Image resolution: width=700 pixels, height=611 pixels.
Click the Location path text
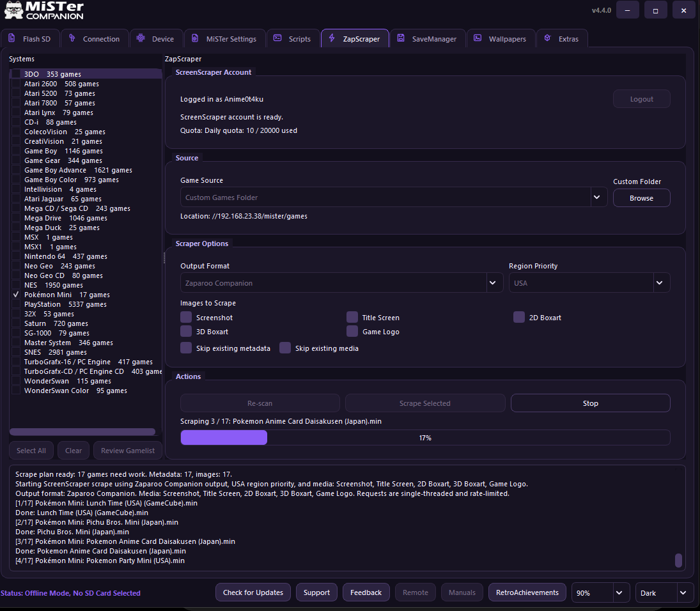(x=244, y=216)
